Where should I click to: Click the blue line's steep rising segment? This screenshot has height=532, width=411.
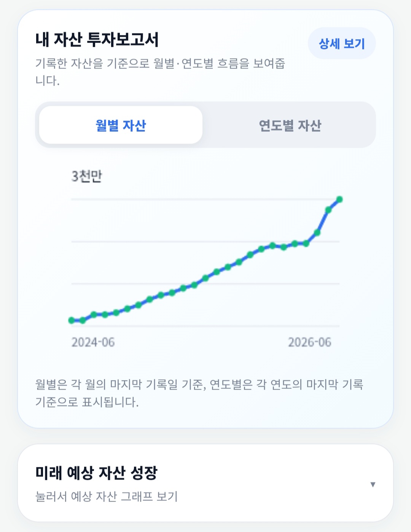pos(323,221)
